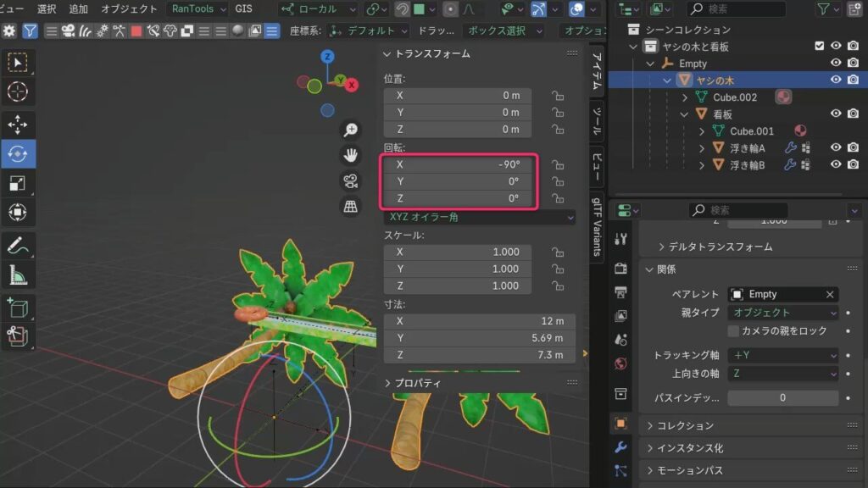
Task: Open the オブジェクト menu
Action: tap(129, 8)
